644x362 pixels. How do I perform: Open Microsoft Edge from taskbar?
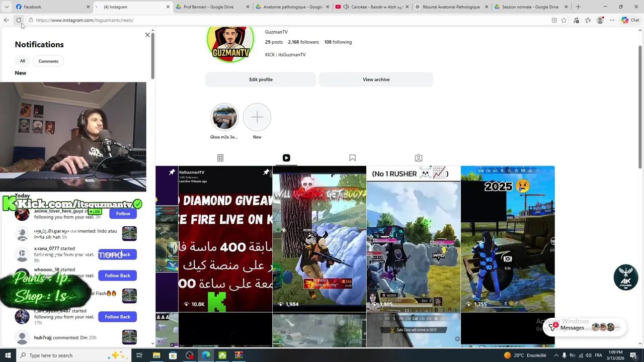point(206,355)
